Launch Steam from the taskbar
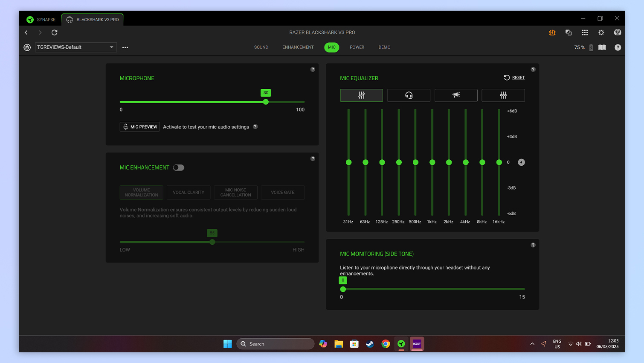Viewport: 644px width, 363px height. coord(370,344)
